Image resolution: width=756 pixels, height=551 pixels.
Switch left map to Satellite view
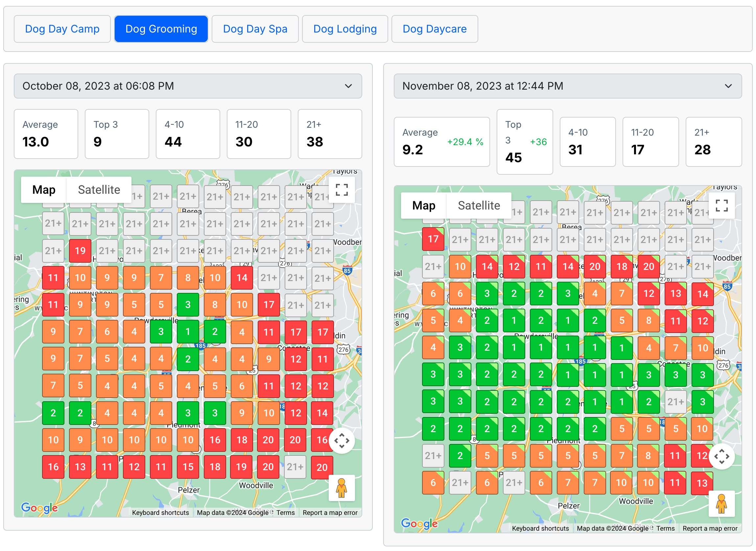(99, 190)
